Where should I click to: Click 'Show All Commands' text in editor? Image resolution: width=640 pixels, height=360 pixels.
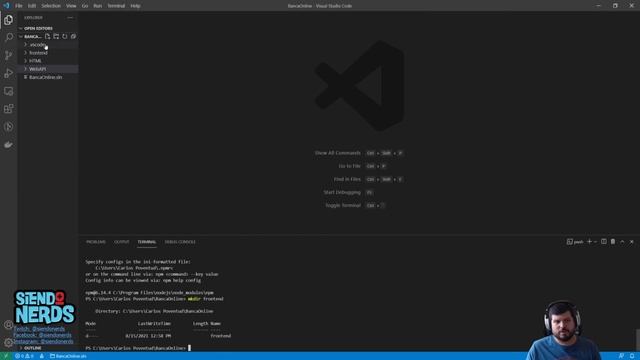[338, 153]
